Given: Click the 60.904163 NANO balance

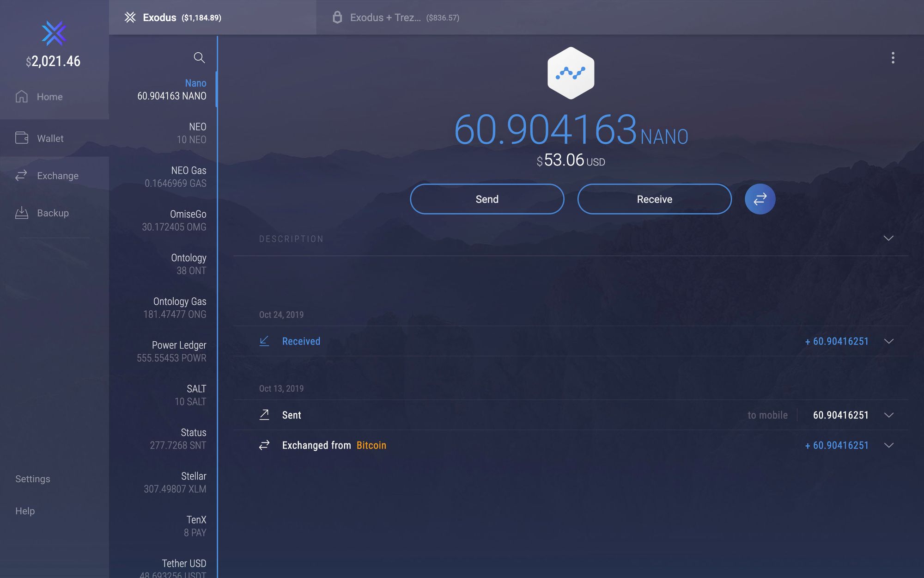Looking at the screenshot, I should [x=571, y=129].
